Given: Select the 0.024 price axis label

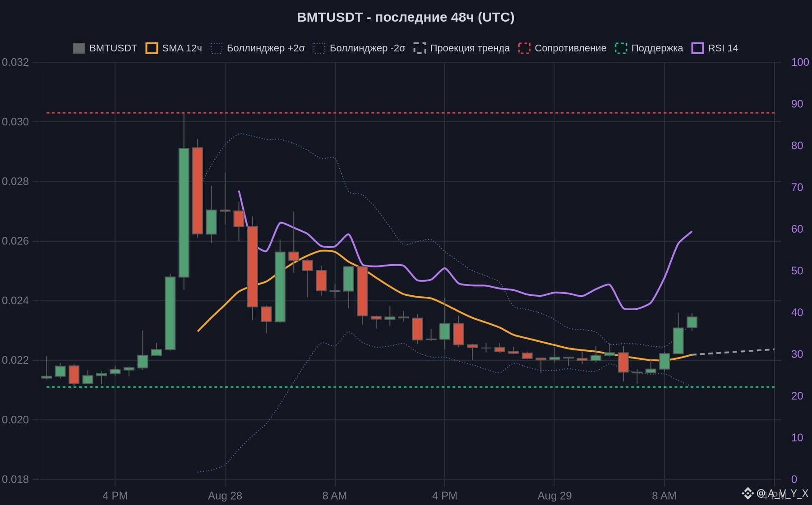Looking at the screenshot, I should click(15, 300).
